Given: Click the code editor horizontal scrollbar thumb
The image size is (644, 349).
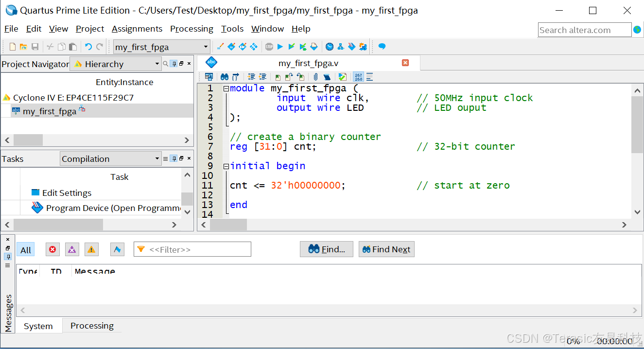Looking at the screenshot, I should (228, 225).
